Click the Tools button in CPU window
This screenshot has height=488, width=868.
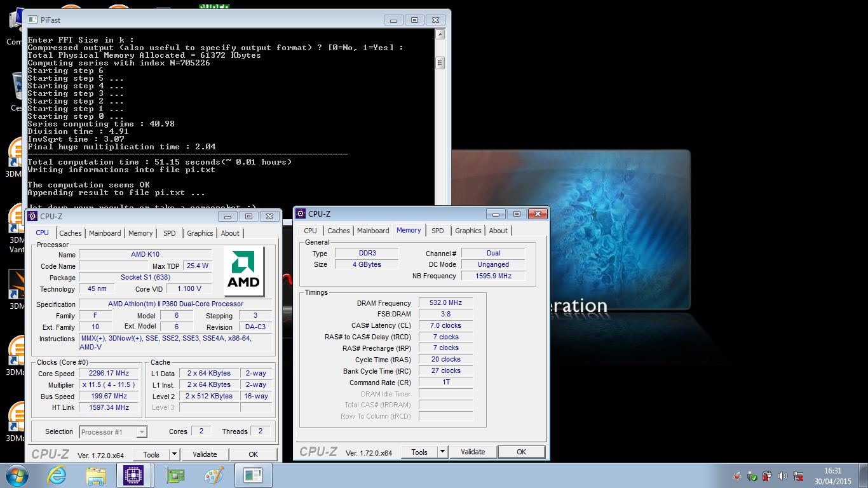click(151, 454)
